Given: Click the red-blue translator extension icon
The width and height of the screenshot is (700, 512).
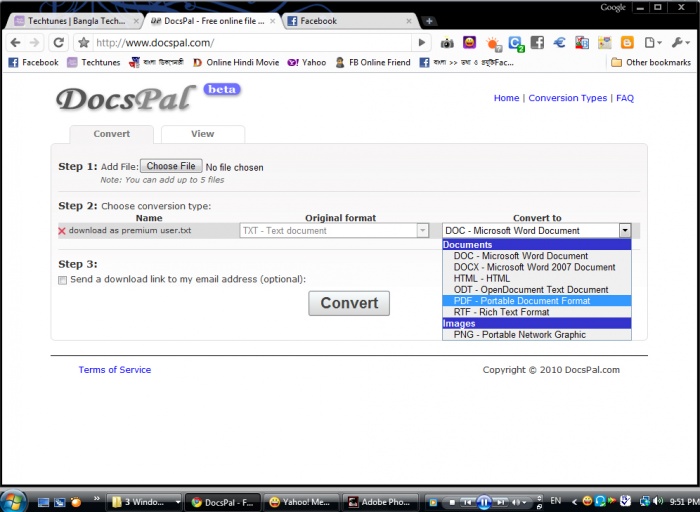Looking at the screenshot, I should pyautogui.click(x=582, y=42).
